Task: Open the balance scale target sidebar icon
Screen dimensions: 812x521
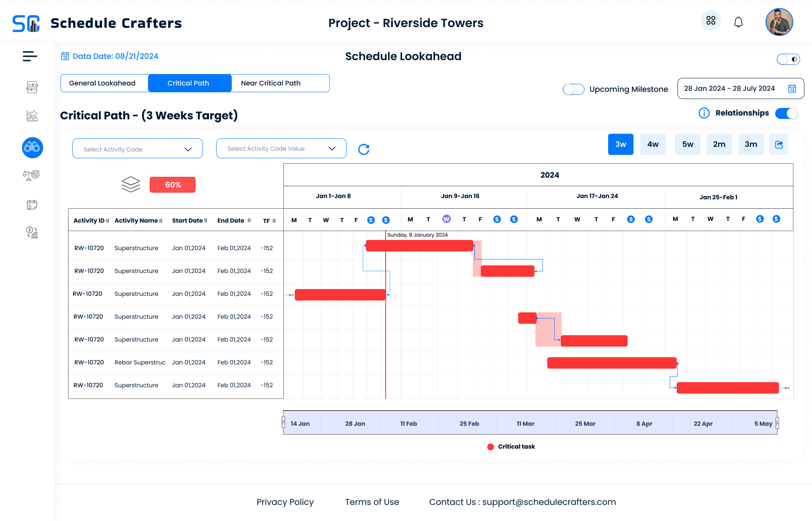Action: pos(31,175)
